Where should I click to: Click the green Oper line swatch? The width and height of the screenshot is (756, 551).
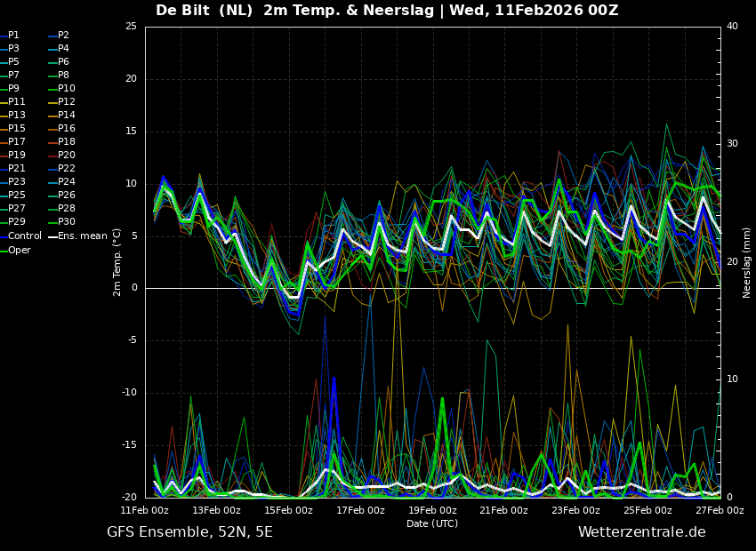(4, 250)
